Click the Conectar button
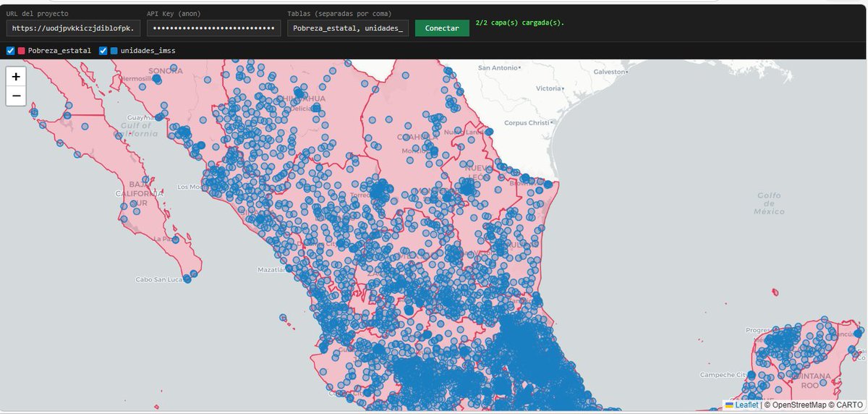868x414 pixels. coord(442,28)
